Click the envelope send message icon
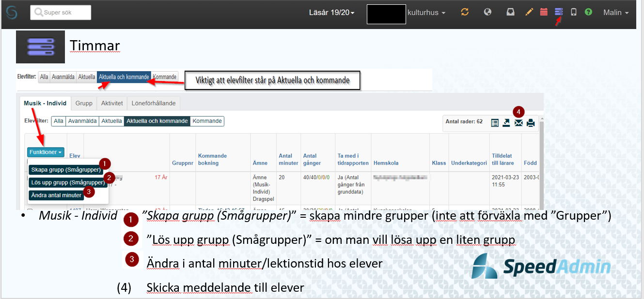Screen dimensions: 644x299 point(518,123)
